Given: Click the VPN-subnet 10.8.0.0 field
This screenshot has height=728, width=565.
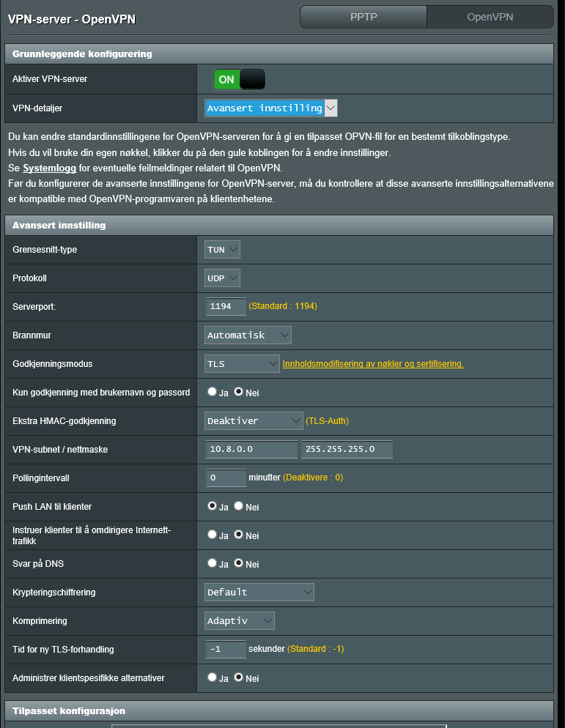Looking at the screenshot, I should pyautogui.click(x=251, y=450).
